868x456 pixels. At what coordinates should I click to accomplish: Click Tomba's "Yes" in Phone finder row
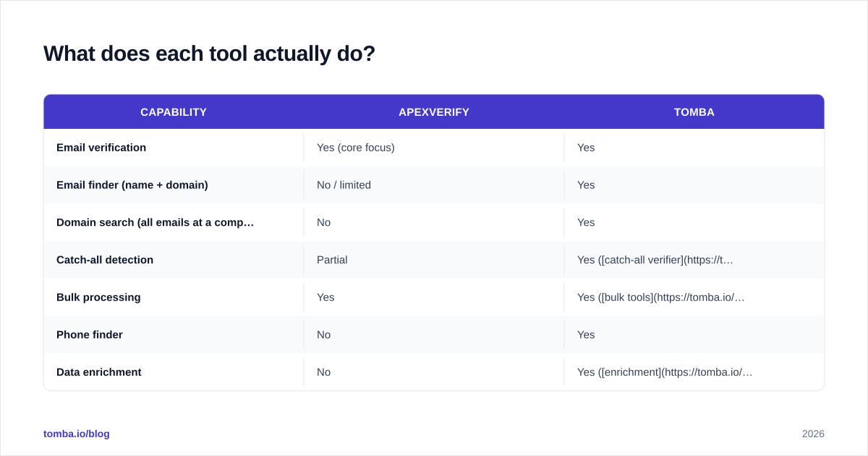point(586,334)
